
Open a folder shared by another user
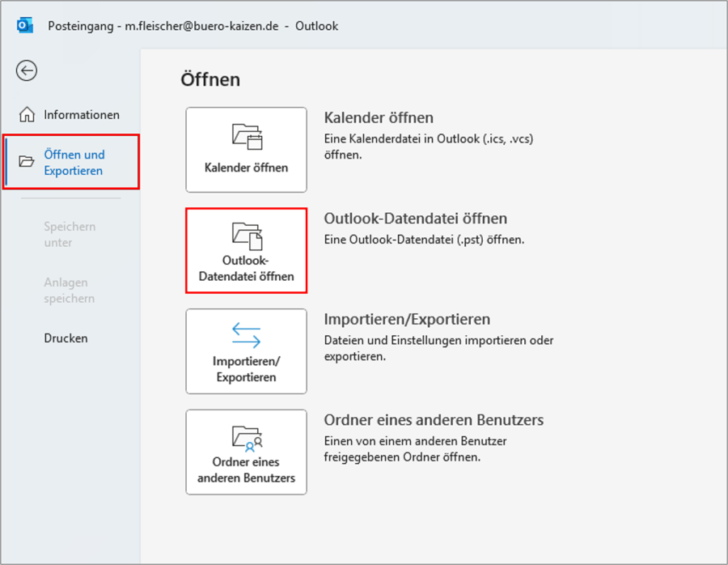pos(246,452)
